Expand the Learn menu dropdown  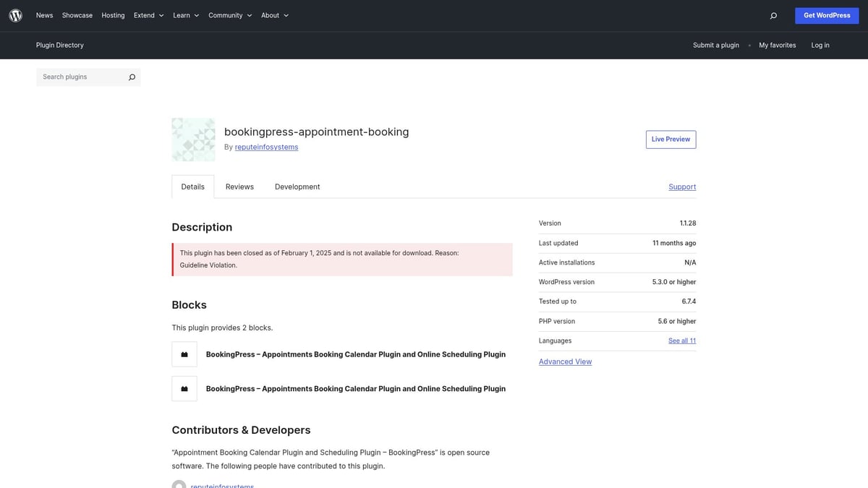(x=186, y=15)
